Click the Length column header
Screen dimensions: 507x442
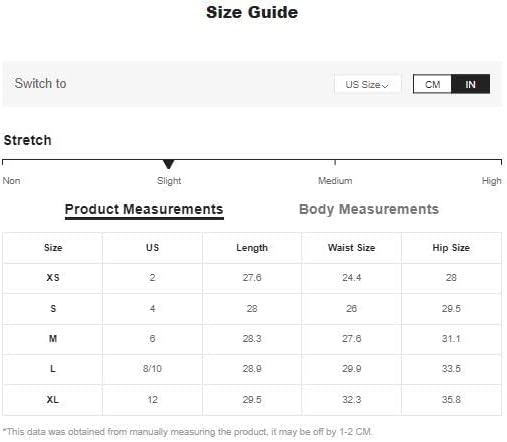tap(252, 248)
